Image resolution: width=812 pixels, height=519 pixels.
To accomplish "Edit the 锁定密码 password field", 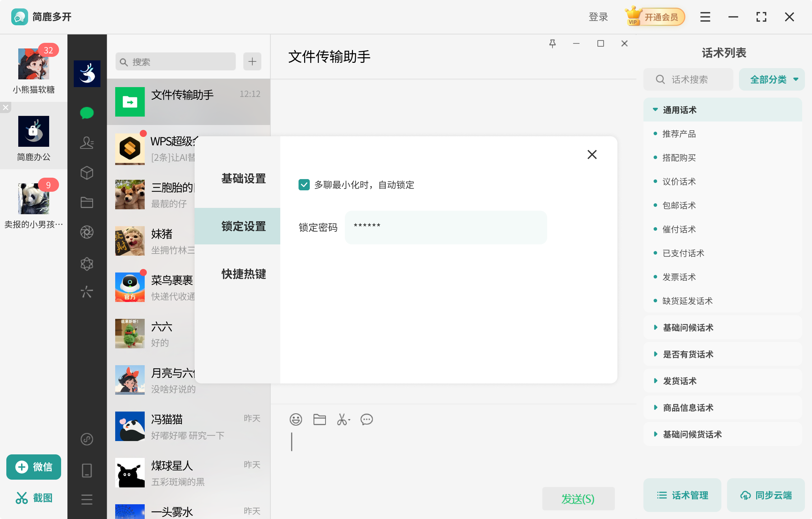I will tap(445, 227).
